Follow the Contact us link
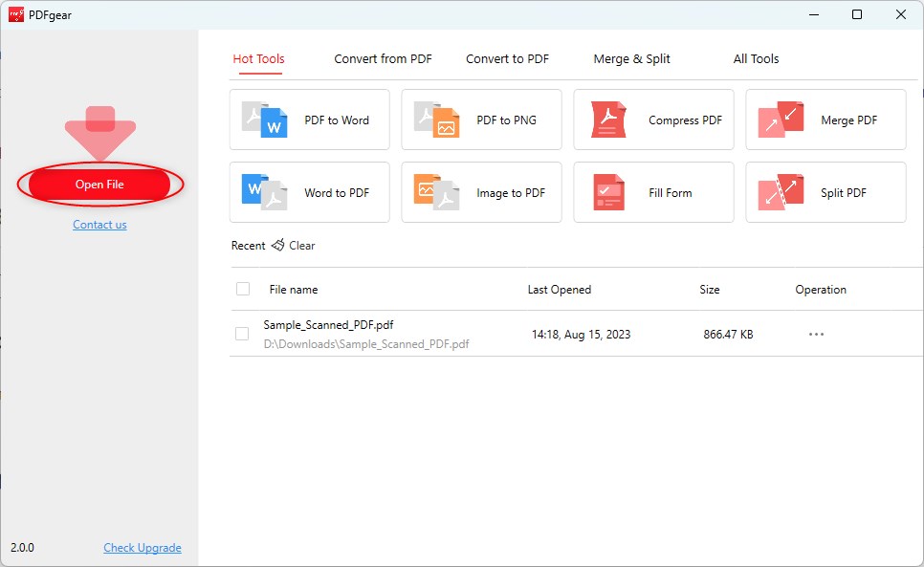The image size is (924, 567). [99, 225]
